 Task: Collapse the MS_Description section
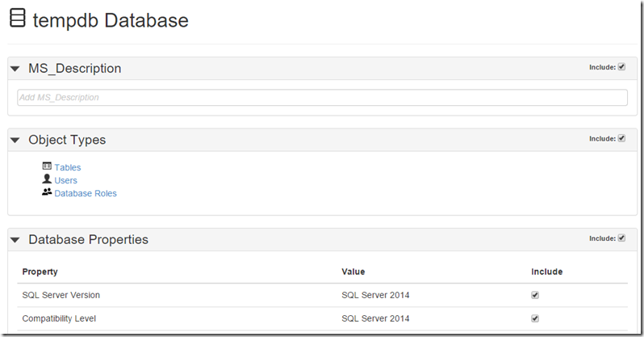pyautogui.click(x=15, y=69)
